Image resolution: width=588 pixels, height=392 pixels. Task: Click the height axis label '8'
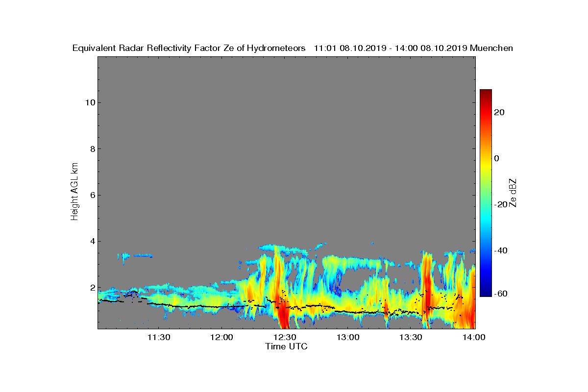[x=92, y=149]
